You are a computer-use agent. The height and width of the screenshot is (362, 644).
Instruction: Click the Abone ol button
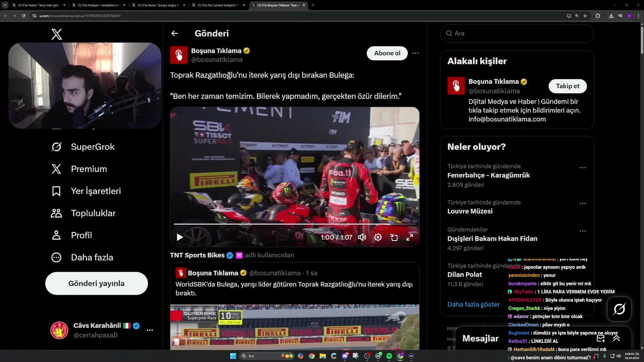(387, 53)
